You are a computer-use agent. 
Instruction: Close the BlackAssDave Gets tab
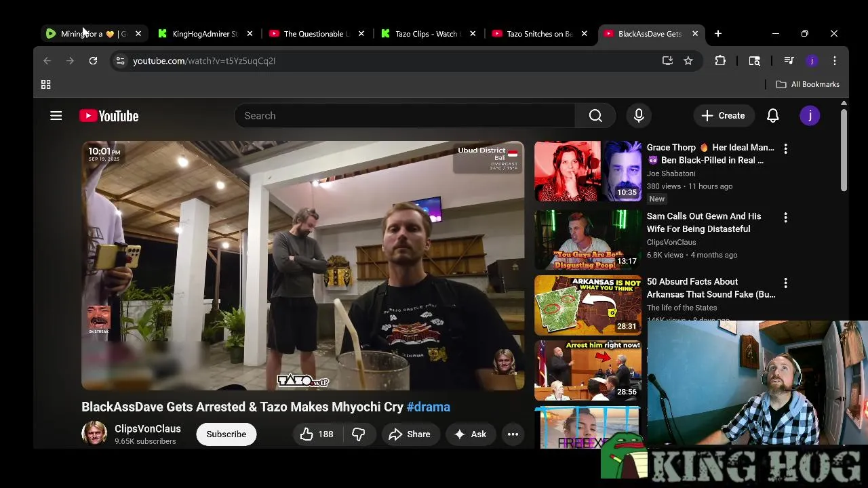point(695,34)
